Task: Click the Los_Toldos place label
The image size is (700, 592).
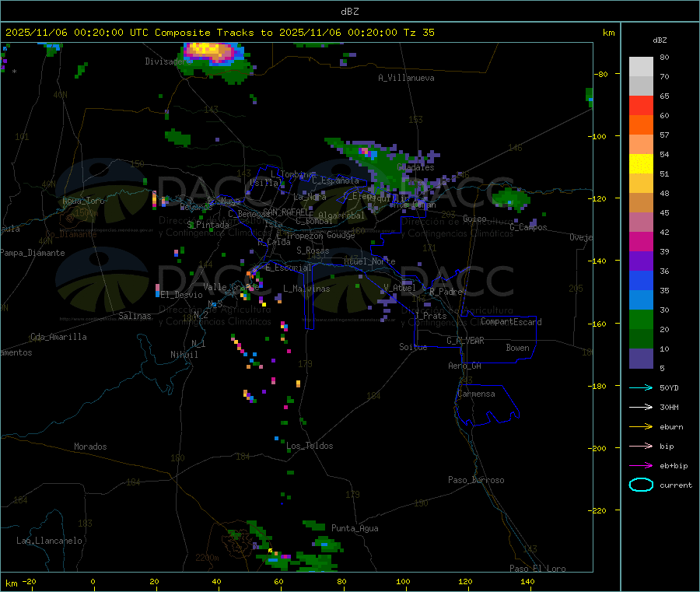Action: pos(310,446)
